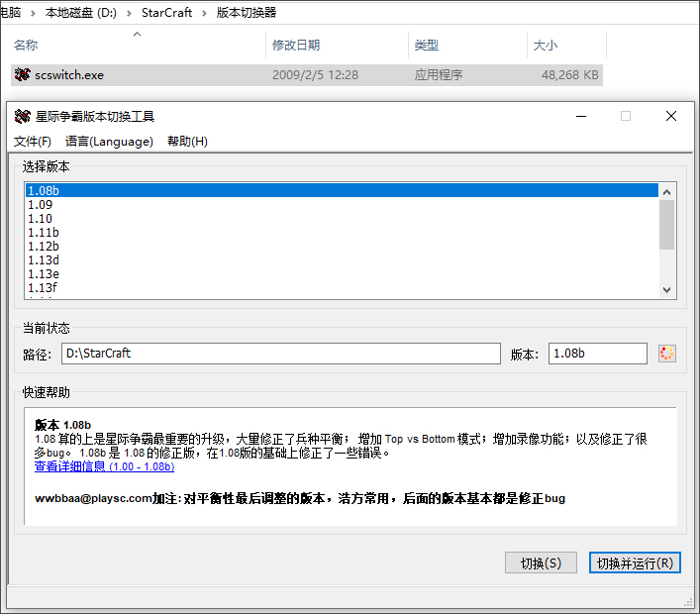
Task: Select version 1.09 in the list
Action: point(342,205)
